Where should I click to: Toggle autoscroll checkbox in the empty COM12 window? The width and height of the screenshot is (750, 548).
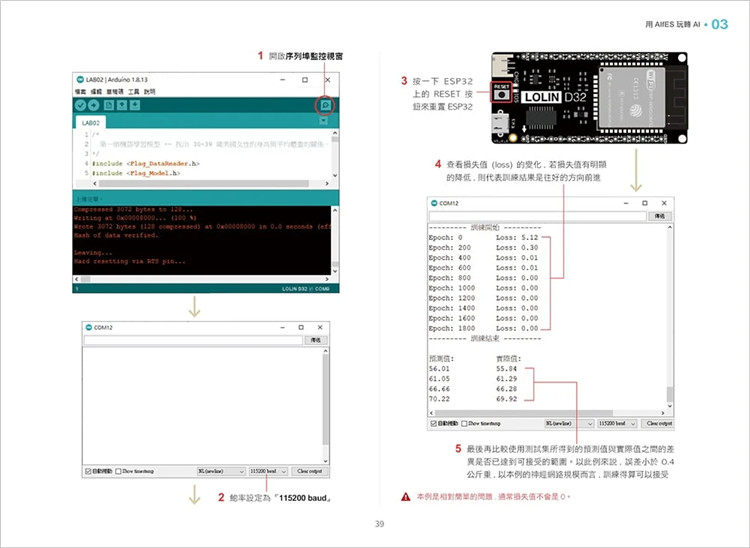click(88, 471)
